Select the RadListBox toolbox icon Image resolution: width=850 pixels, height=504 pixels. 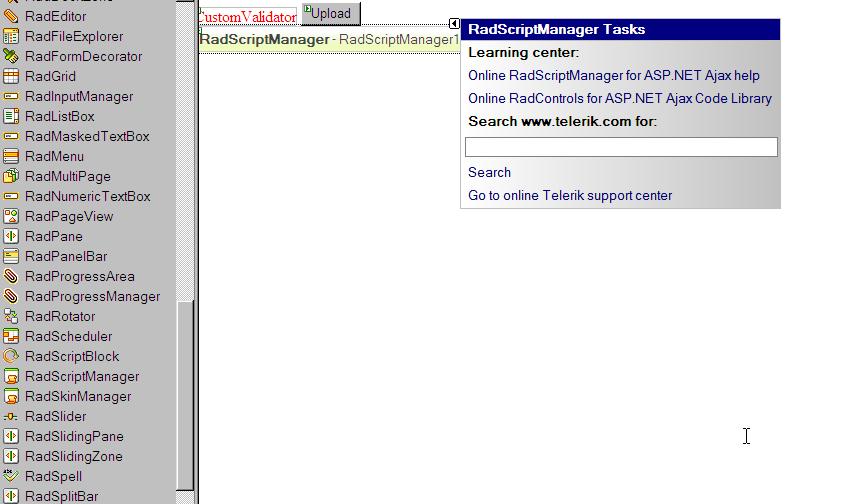click(x=11, y=117)
